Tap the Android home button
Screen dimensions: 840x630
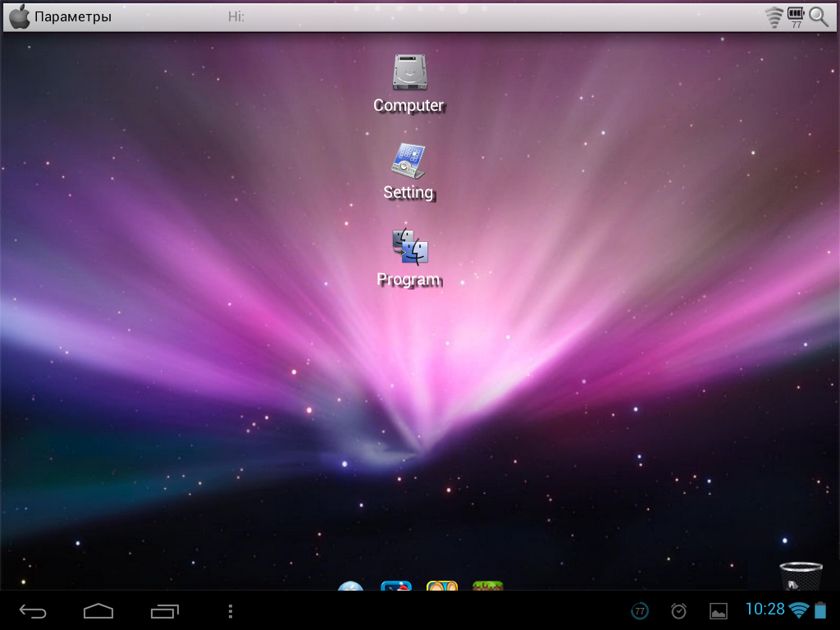pyautogui.click(x=98, y=610)
